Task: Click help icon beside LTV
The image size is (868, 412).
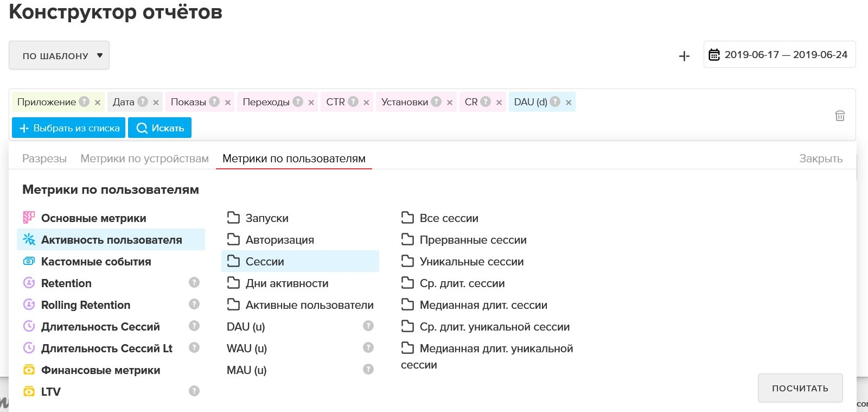Action: point(194,391)
